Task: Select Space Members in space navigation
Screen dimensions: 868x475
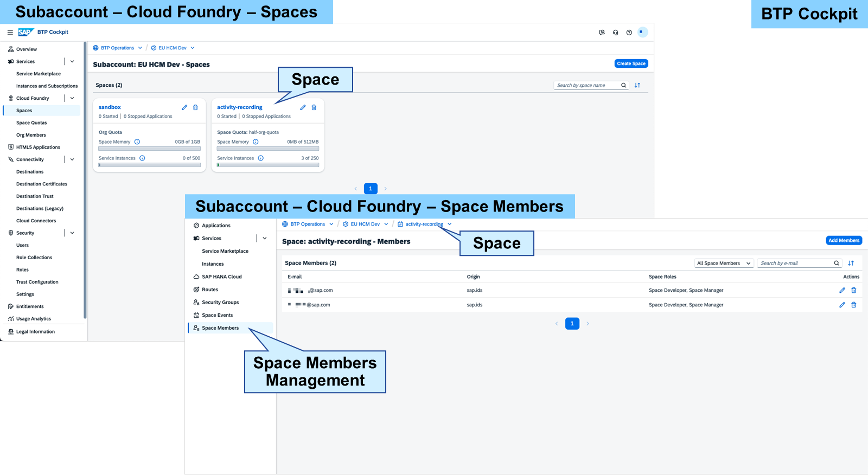Action: 231,328
